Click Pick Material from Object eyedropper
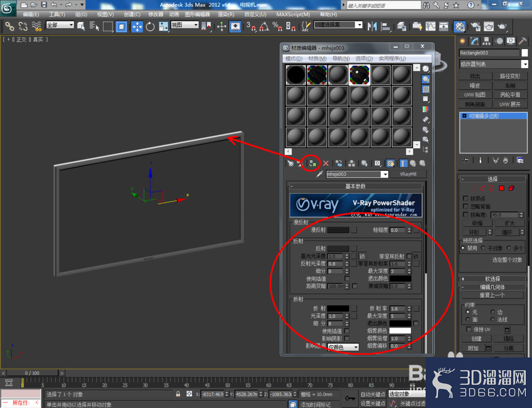 319,174
